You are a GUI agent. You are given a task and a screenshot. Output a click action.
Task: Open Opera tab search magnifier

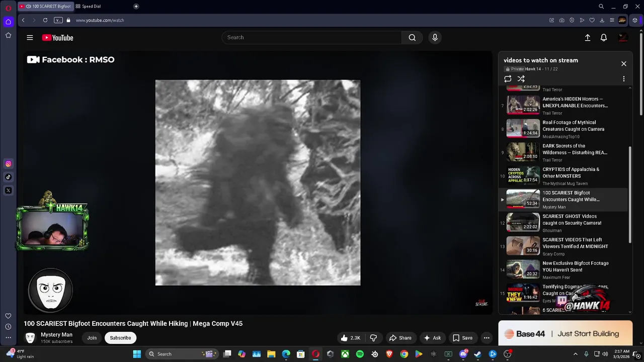(601, 7)
